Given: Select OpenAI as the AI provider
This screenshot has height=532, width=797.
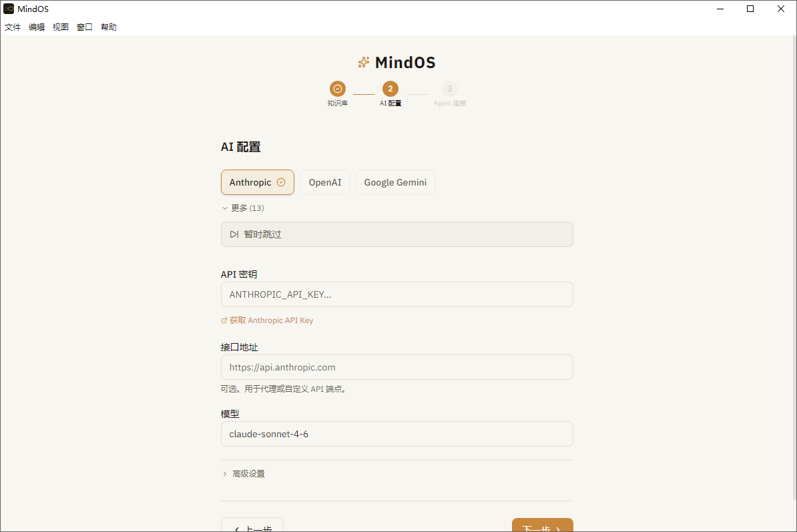Looking at the screenshot, I should point(325,182).
